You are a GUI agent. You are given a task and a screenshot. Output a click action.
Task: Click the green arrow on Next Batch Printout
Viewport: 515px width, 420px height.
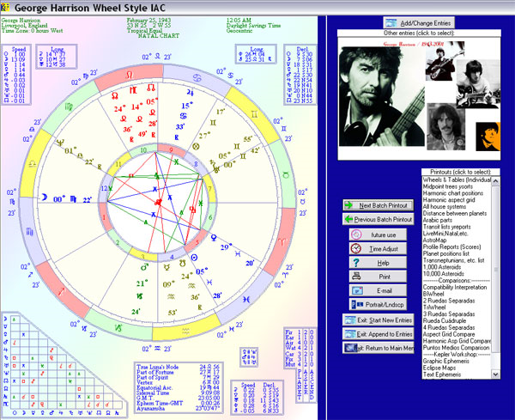350,205
